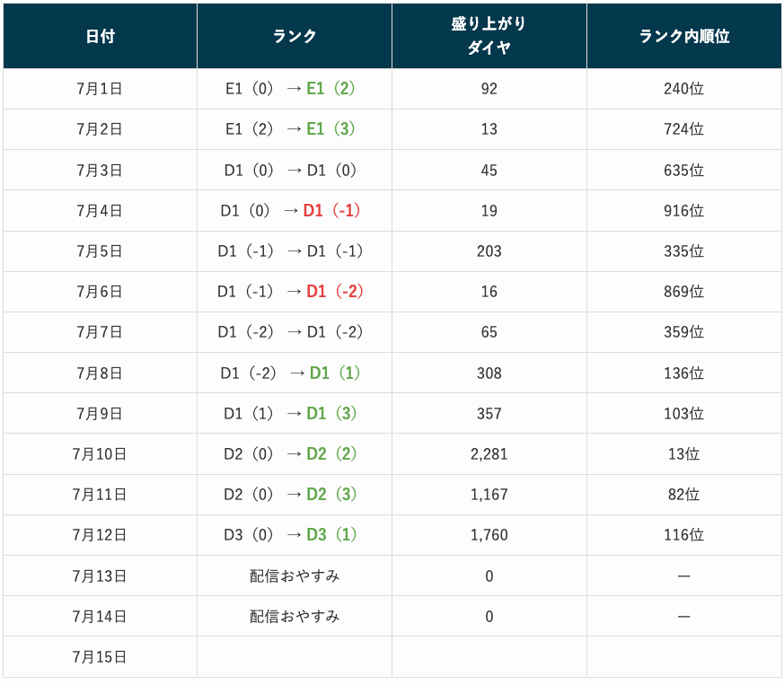Select the ランク内順位 header cell
Viewport: 784px width, 685px height.
tap(683, 37)
